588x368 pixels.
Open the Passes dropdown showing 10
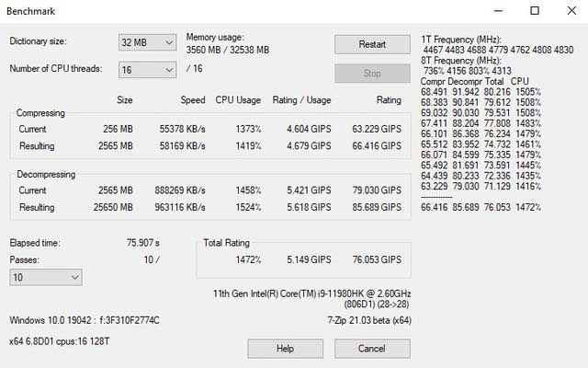click(x=47, y=276)
